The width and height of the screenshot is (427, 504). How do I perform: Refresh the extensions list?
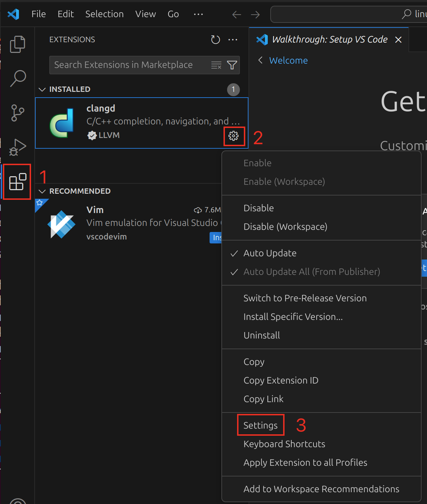pos(215,39)
